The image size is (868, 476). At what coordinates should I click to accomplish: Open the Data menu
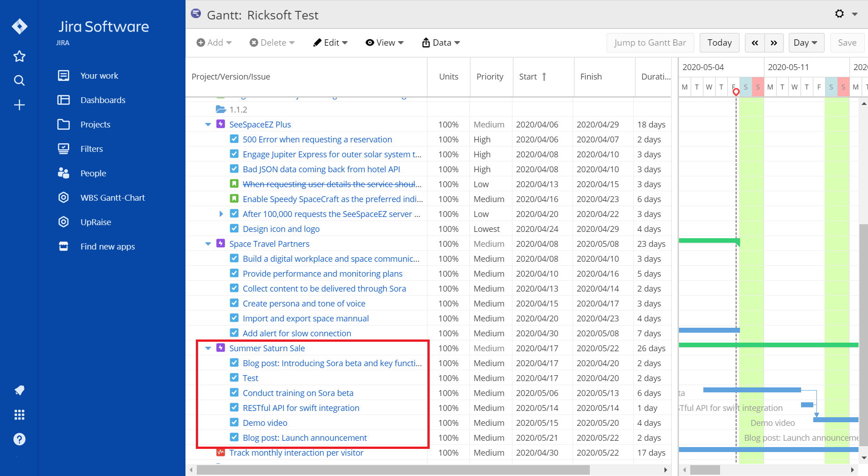(x=441, y=42)
